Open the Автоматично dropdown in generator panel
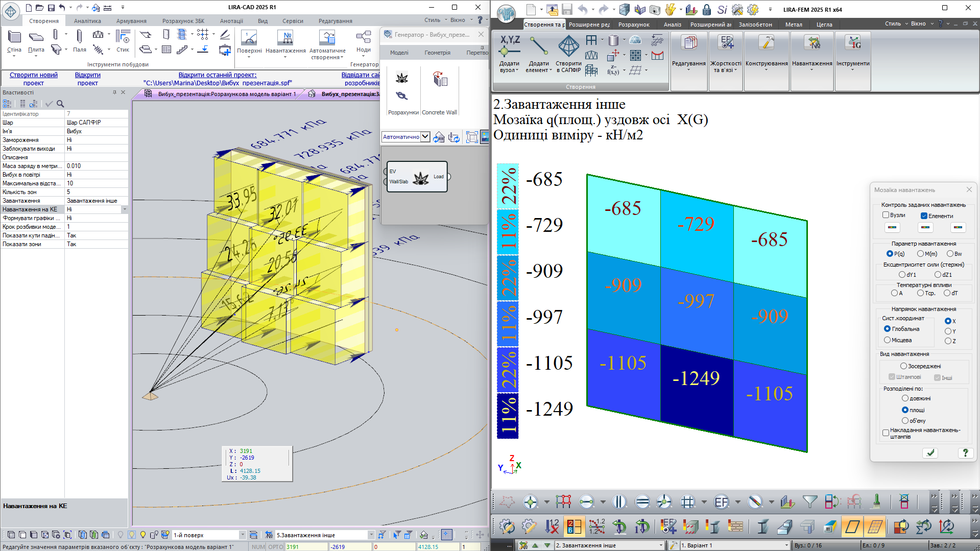 425,137
